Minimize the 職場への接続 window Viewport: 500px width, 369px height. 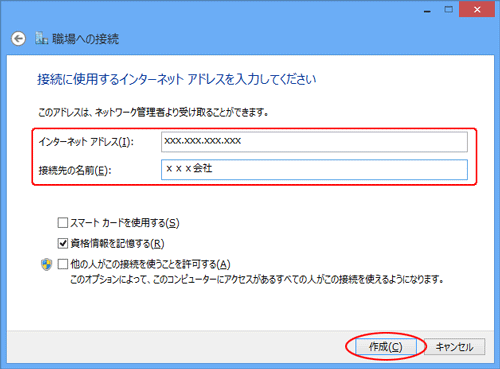click(427, 10)
